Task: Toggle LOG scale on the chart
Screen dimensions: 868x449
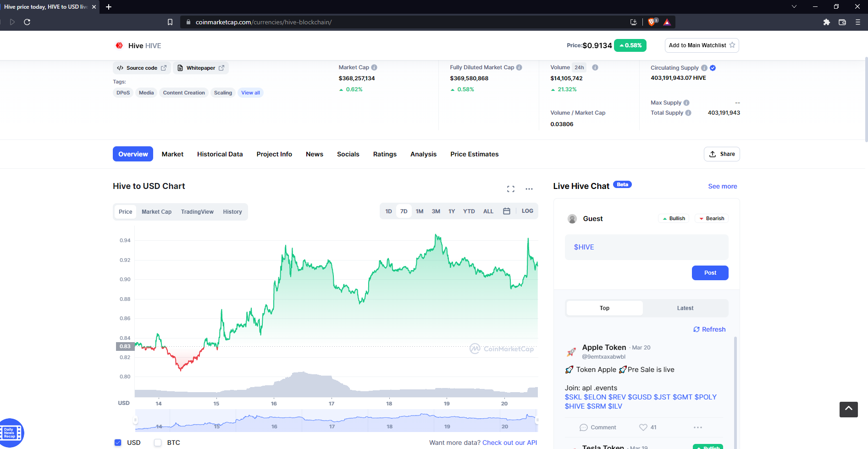Action: point(527,211)
